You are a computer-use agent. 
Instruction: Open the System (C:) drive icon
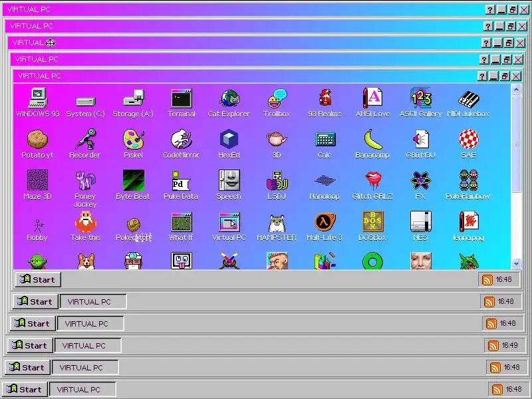pos(86,101)
